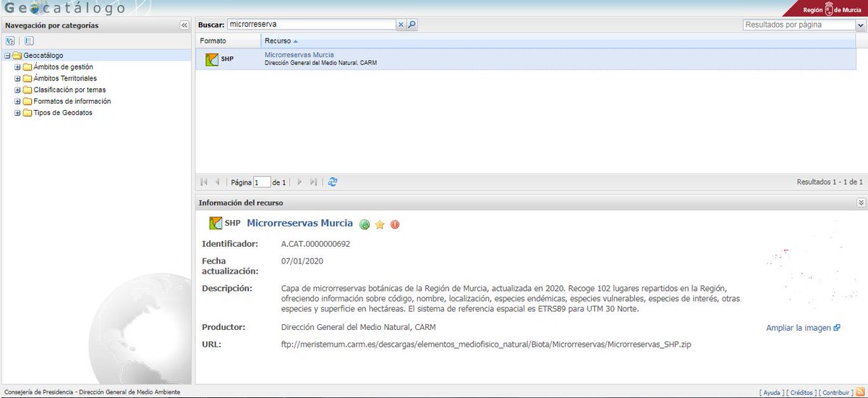Screen dimensions: 868x398
Task: Click Ampliar la imagen link
Action: [x=803, y=328]
